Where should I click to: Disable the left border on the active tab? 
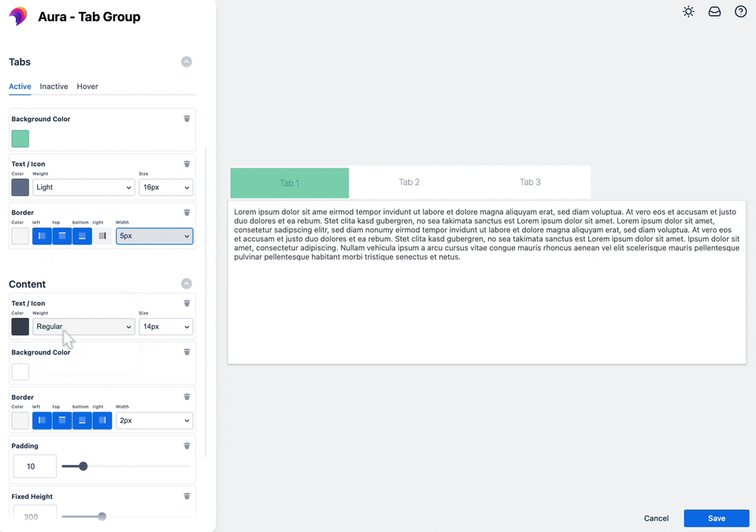42,235
